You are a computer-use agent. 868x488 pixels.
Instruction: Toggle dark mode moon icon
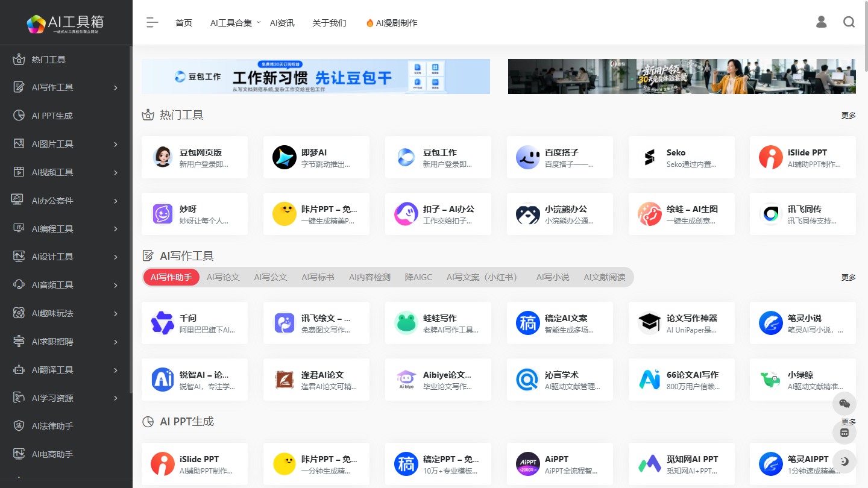tap(844, 461)
